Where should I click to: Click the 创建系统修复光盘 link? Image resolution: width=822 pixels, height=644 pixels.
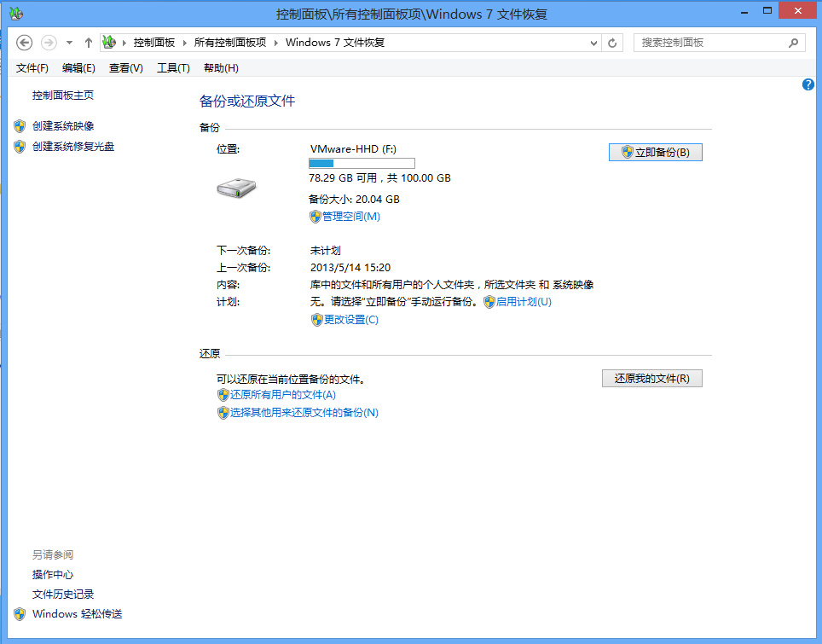coord(72,147)
